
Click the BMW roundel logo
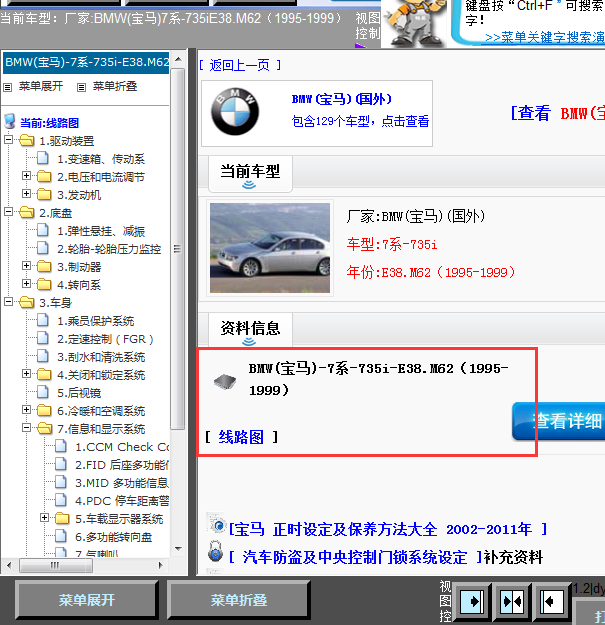click(x=235, y=111)
